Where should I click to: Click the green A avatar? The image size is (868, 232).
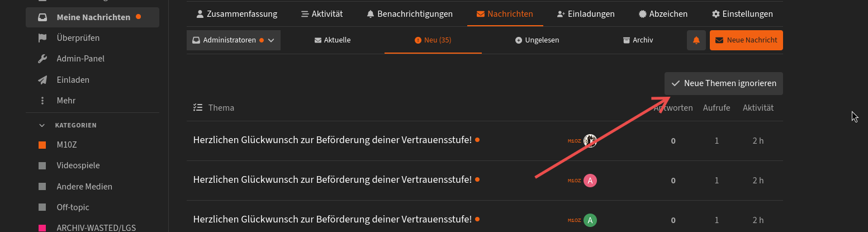(590, 220)
